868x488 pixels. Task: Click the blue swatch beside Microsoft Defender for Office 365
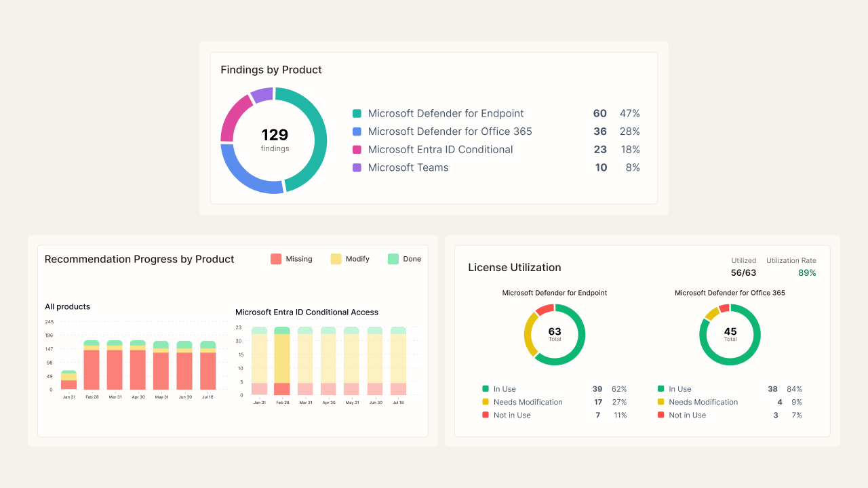point(357,131)
